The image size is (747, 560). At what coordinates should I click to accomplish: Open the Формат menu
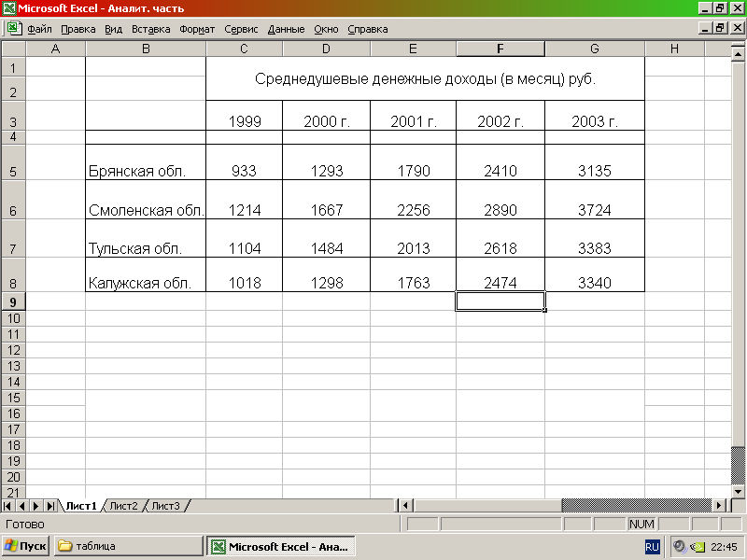click(197, 29)
